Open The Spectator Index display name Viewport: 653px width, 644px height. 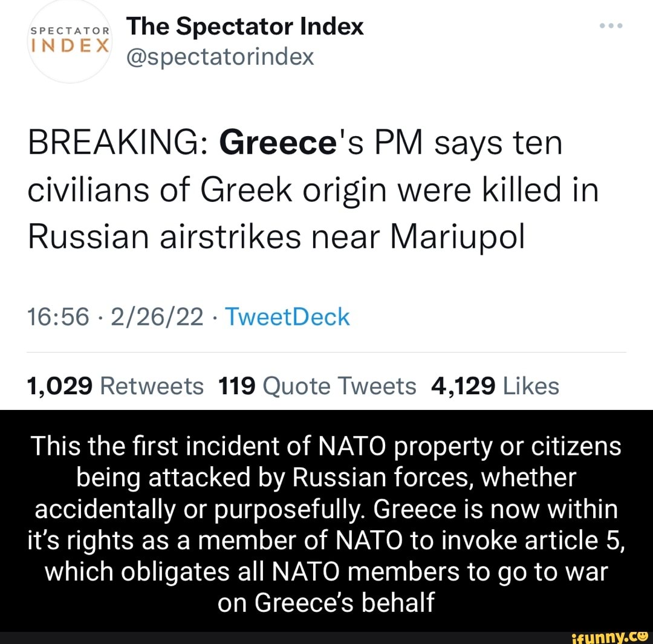(x=246, y=26)
